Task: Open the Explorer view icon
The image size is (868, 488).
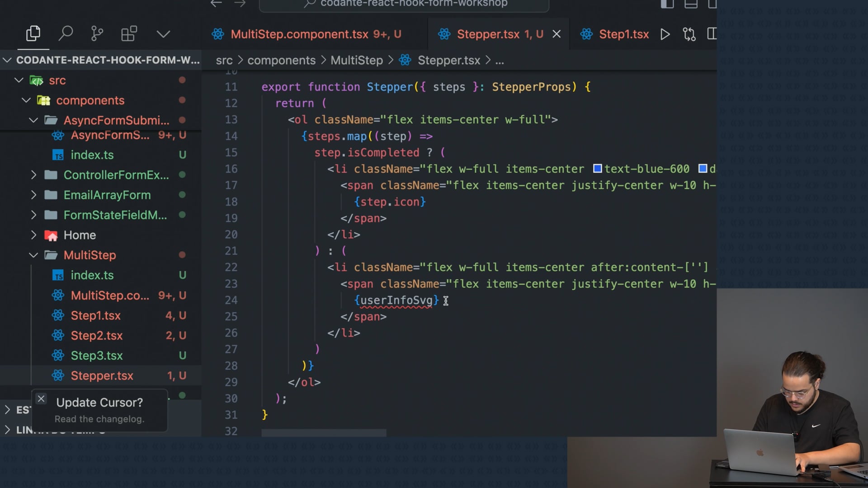Action: [33, 34]
